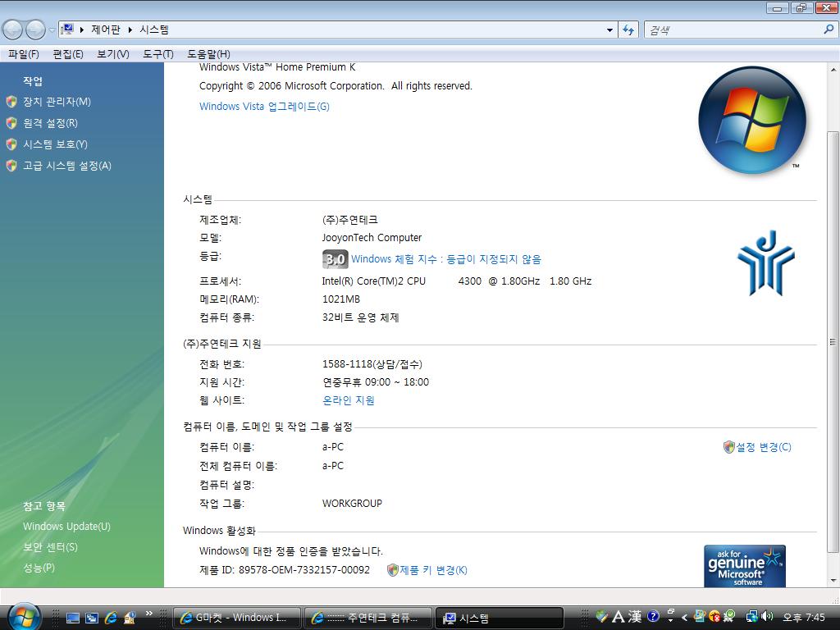
Task: Click 제품 키 변경(K) link
Action: (433, 570)
